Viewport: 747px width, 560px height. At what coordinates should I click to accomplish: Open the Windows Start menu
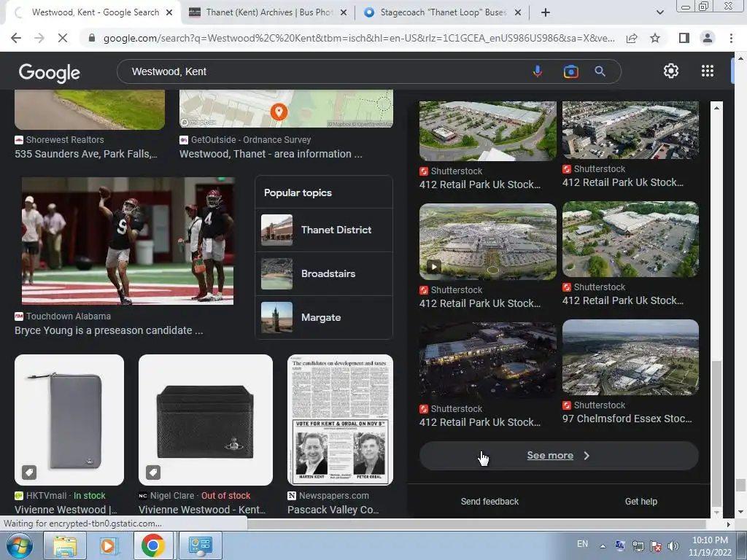(x=19, y=545)
